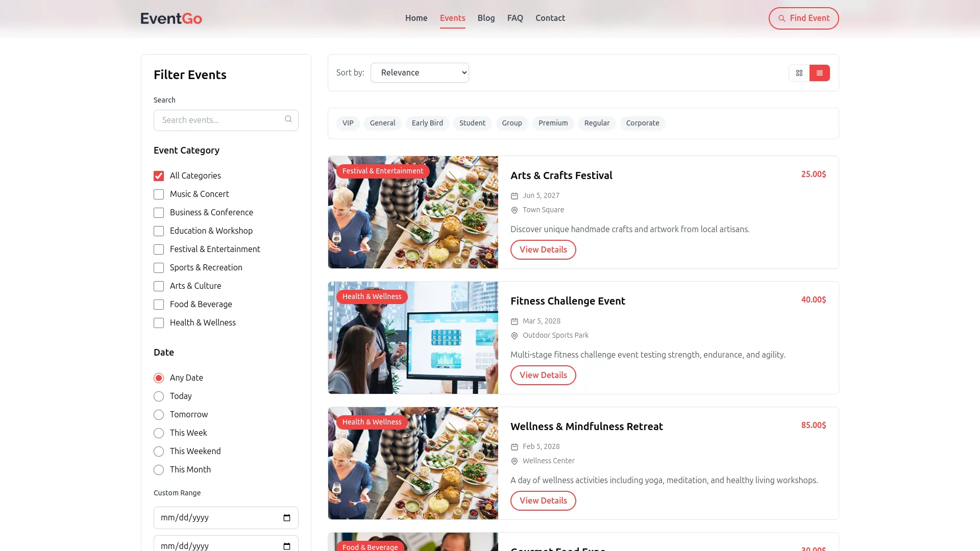
Task: Check the Health & Wellness category filter
Action: (x=159, y=323)
